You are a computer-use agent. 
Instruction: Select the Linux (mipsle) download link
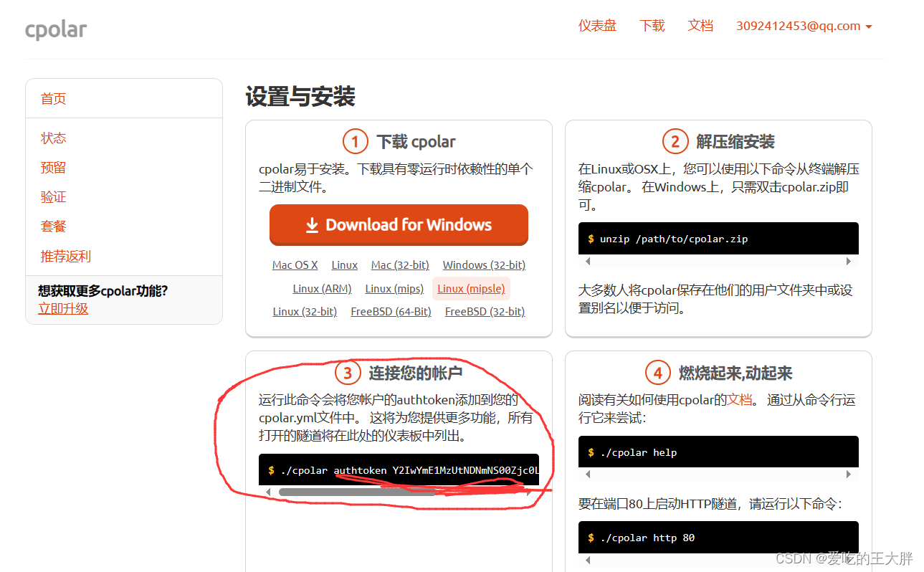tap(471, 288)
